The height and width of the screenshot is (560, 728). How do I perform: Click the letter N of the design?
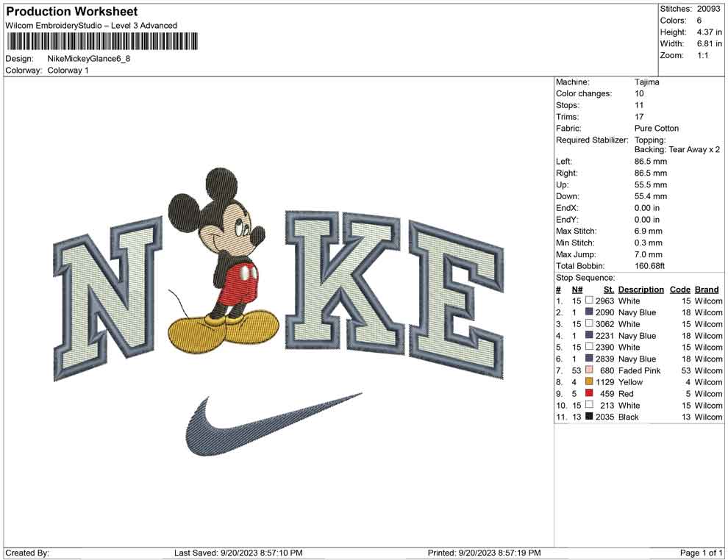107,298
